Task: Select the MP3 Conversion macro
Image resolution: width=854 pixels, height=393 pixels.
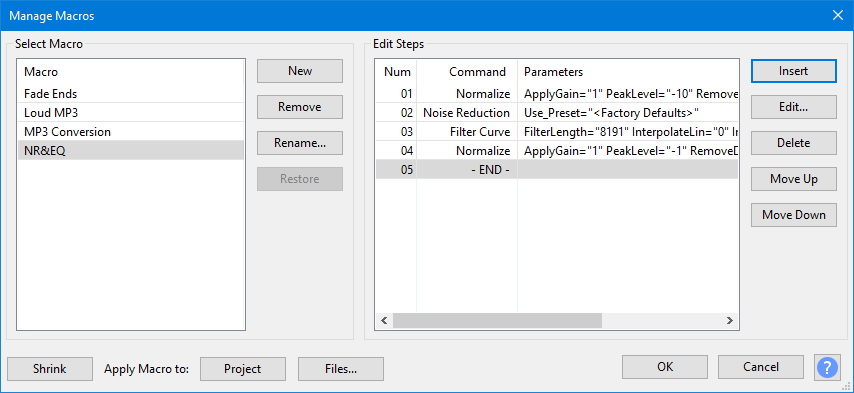Action: 131,132
